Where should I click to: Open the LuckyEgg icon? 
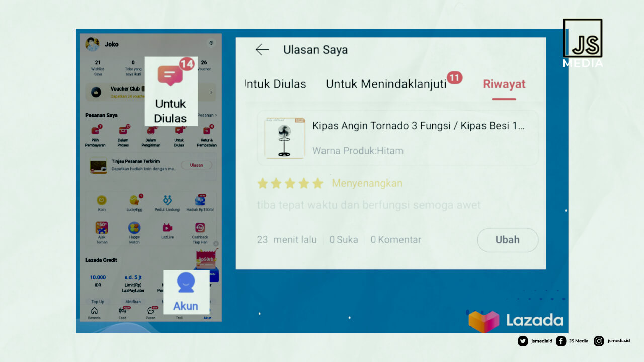click(x=134, y=200)
